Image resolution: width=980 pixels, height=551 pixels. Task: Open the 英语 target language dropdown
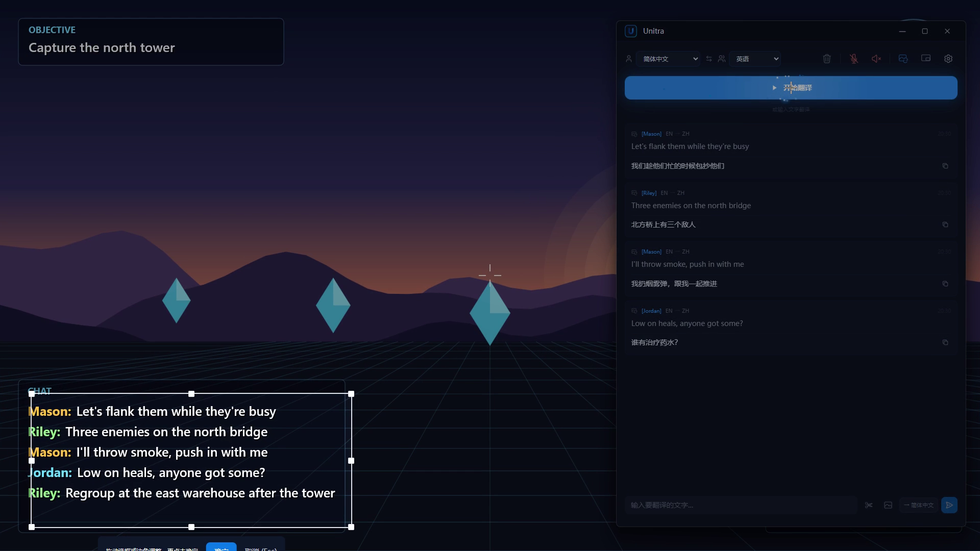pyautogui.click(x=755, y=59)
